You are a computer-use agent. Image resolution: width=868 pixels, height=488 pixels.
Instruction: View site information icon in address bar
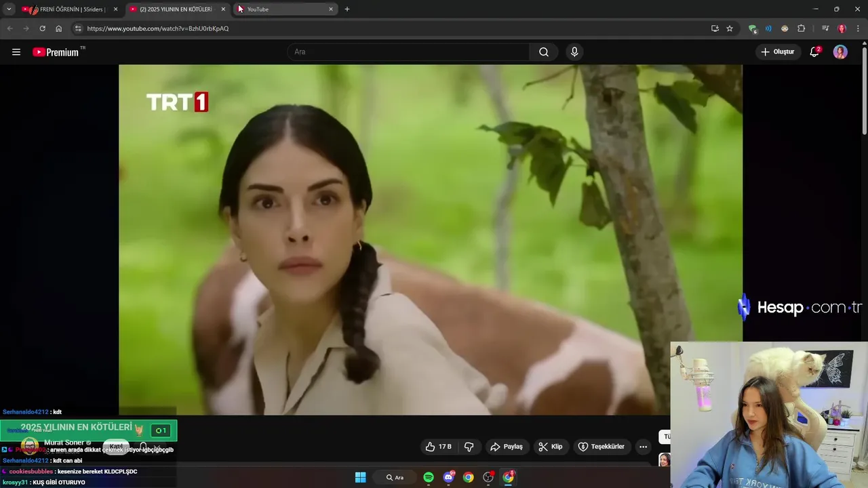(x=78, y=28)
